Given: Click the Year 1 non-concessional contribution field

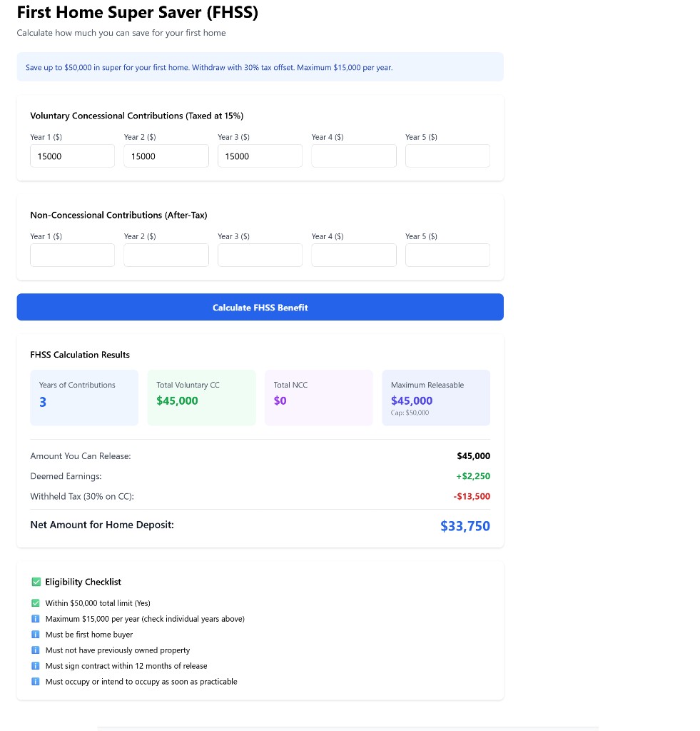Looking at the screenshot, I should [x=72, y=255].
